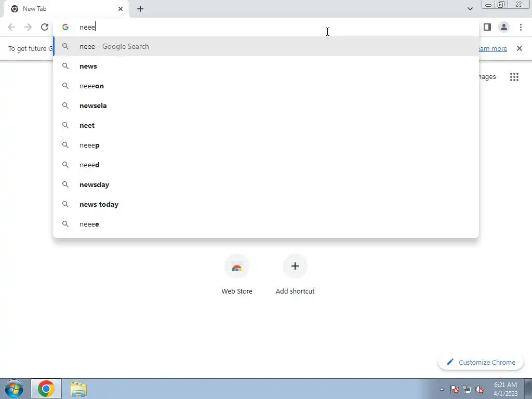Choose the 'news today' suggestion

point(266,204)
